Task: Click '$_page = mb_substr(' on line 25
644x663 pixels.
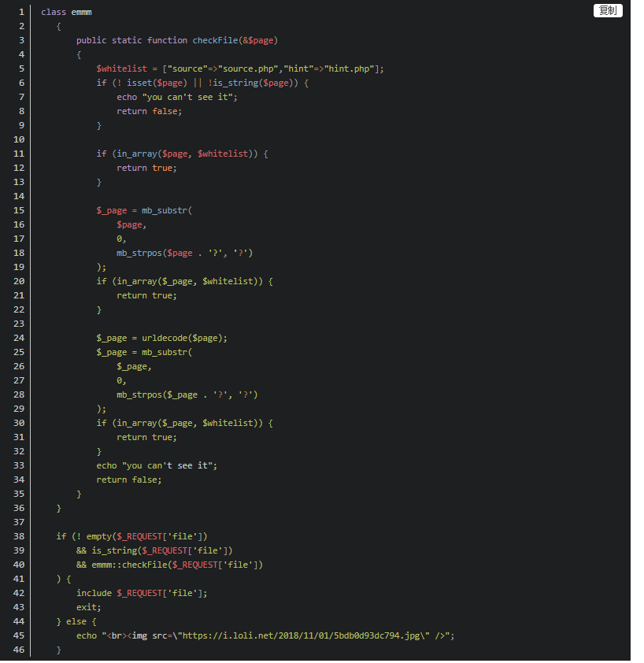Action: pos(144,352)
